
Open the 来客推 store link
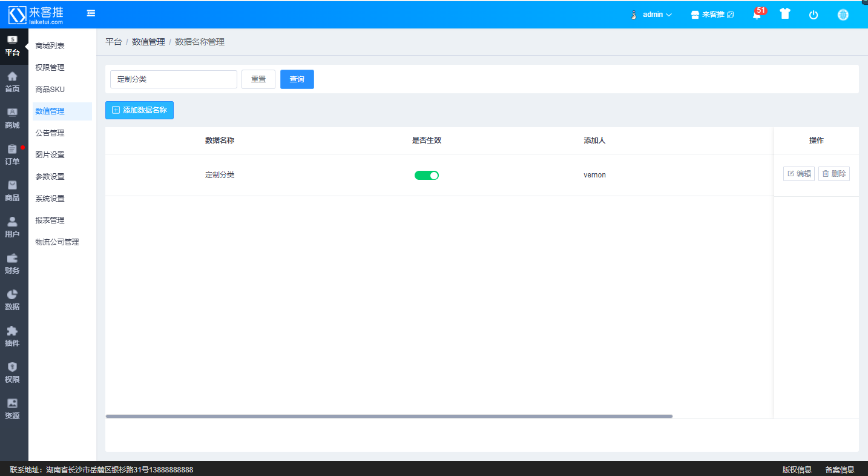coord(712,15)
